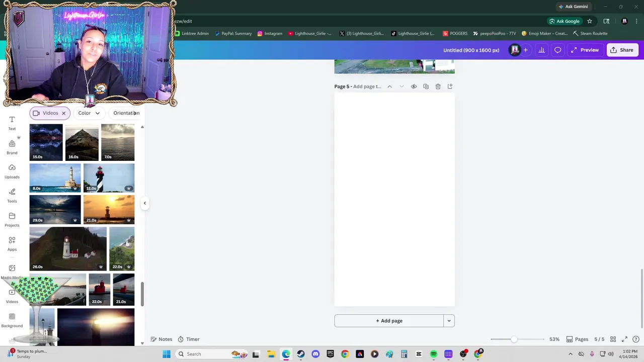
Task: Click the 53% zoom level value
Action: pyautogui.click(x=554, y=339)
